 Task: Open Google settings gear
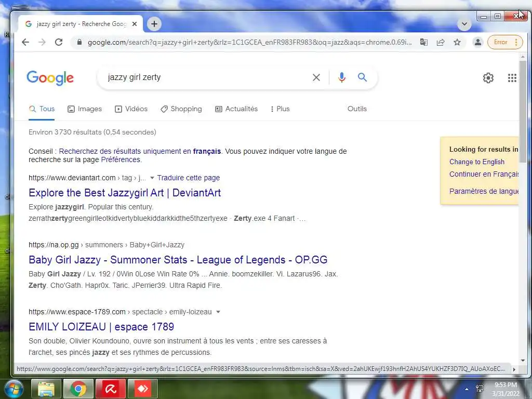[x=488, y=78]
